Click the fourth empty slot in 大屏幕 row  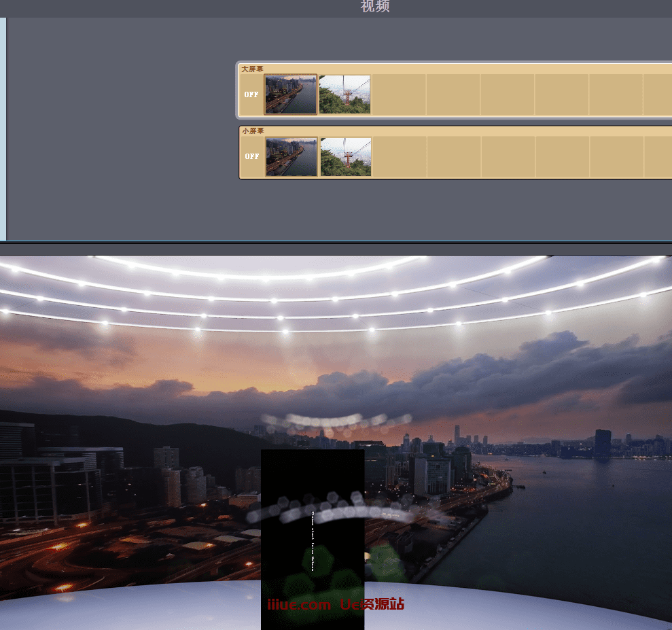(x=453, y=94)
